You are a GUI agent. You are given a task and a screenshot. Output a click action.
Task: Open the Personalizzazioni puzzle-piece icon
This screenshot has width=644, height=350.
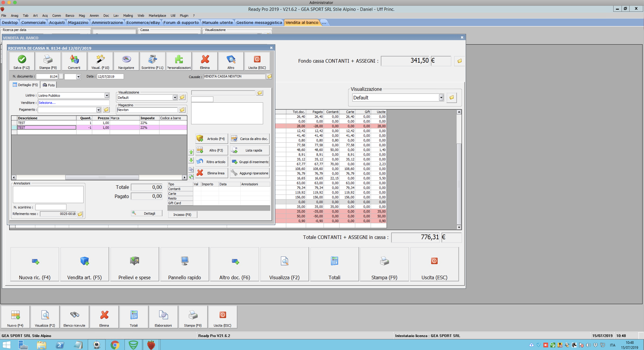pyautogui.click(x=179, y=60)
